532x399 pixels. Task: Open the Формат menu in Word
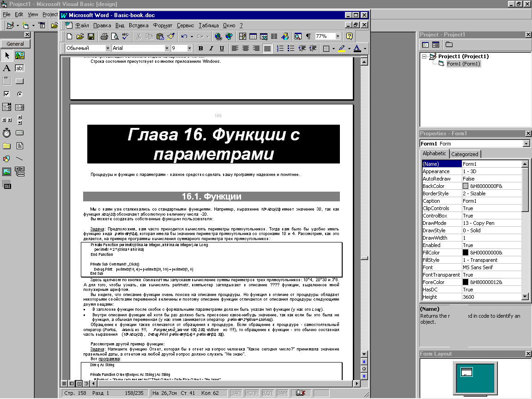coord(163,25)
